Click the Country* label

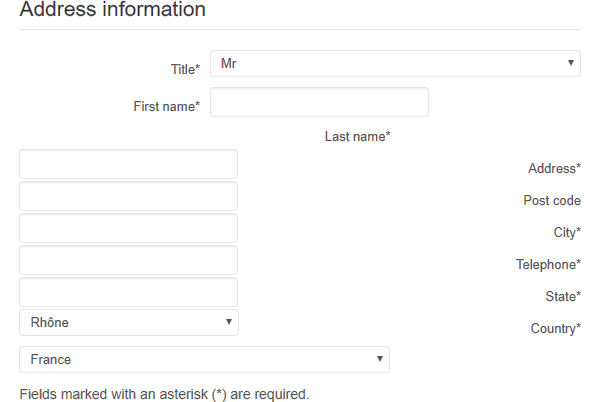(555, 329)
